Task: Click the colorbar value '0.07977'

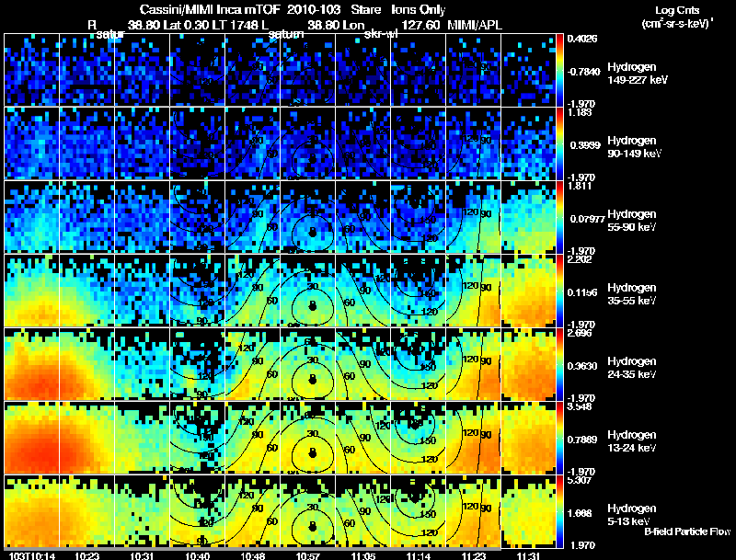Action: tap(586, 219)
